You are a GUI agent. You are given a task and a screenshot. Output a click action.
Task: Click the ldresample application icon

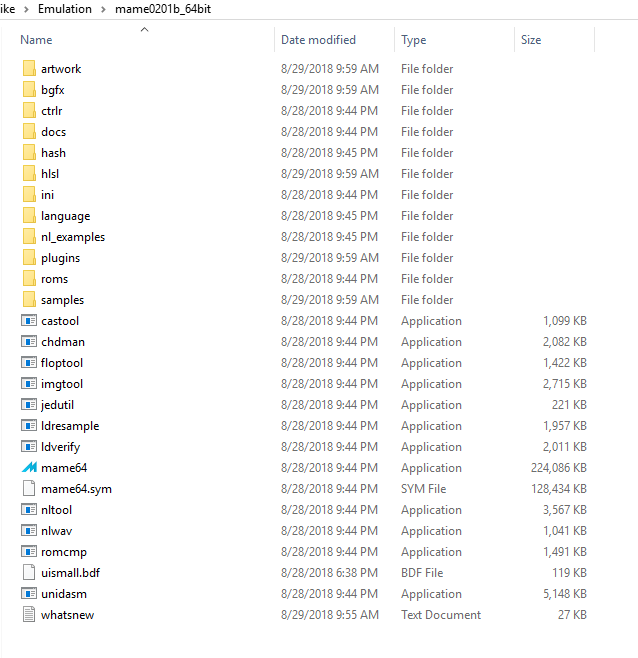[29, 426]
